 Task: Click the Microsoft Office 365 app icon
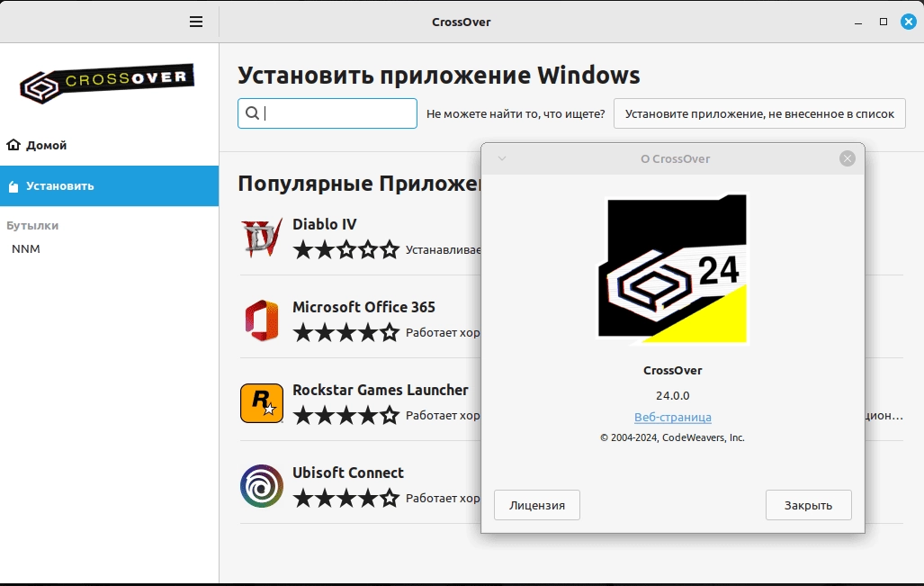(262, 320)
